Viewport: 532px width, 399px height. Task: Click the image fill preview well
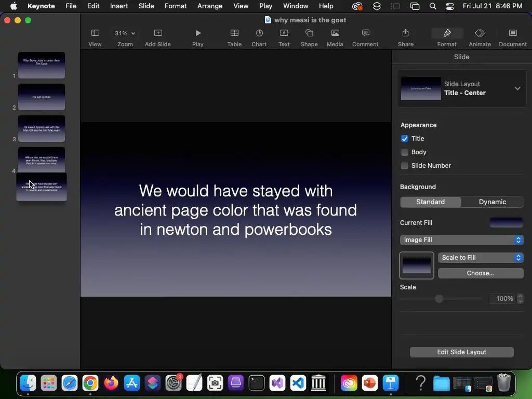pyautogui.click(x=417, y=265)
